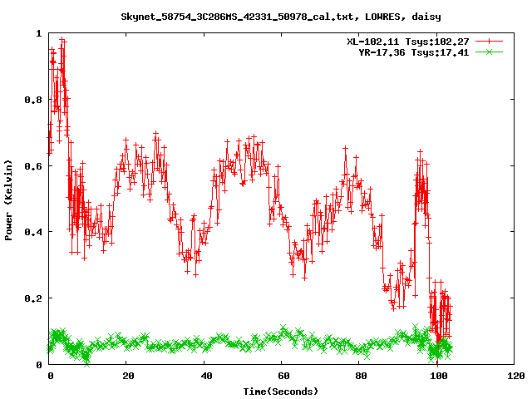Click the 40 tick label on x-axis
The width and height of the screenshot is (532, 399).
(x=204, y=376)
